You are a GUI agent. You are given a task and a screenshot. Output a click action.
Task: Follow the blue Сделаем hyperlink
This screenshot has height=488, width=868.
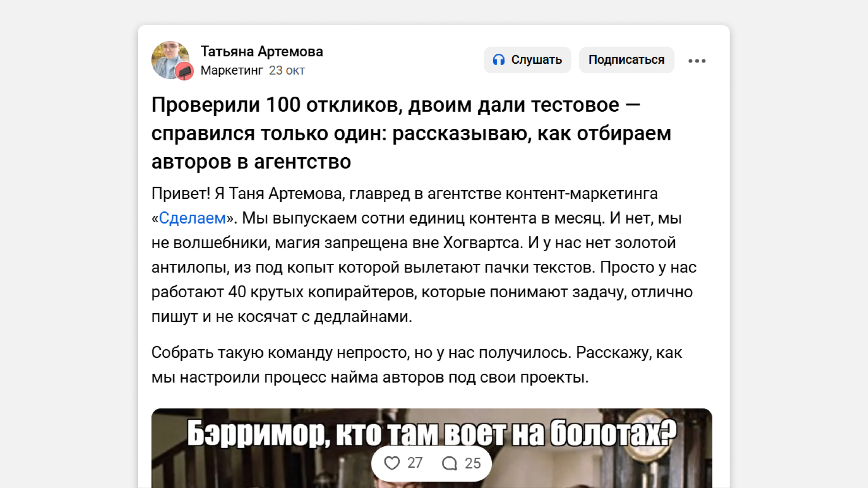point(192,218)
